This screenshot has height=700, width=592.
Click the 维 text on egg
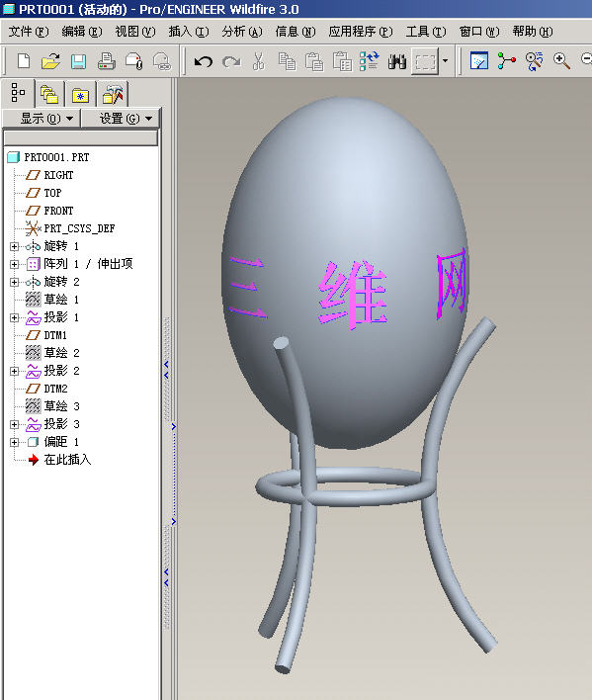click(353, 295)
